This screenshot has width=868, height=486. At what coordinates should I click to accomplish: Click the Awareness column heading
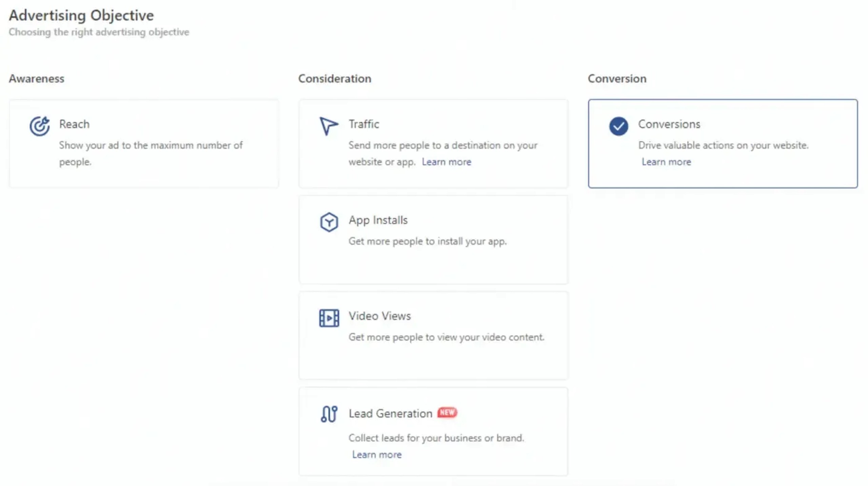pos(36,79)
